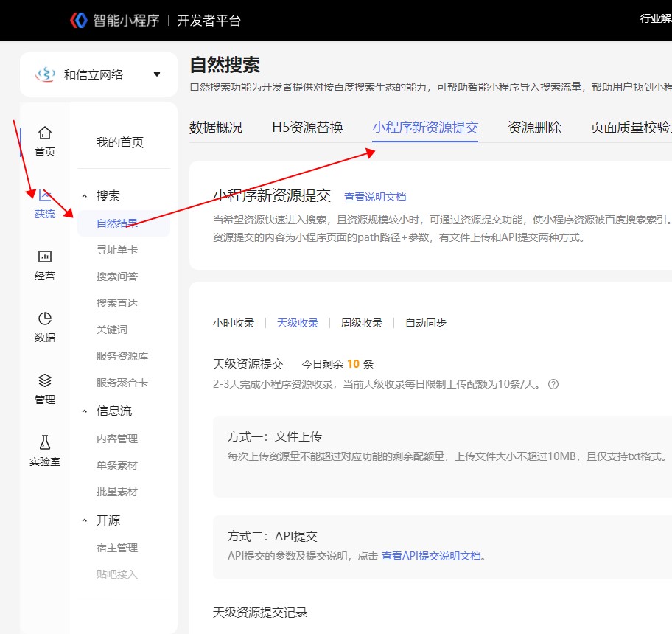This screenshot has width=672, height=634.
Task: Switch to the H5资源替换 tab
Action: pos(307,128)
